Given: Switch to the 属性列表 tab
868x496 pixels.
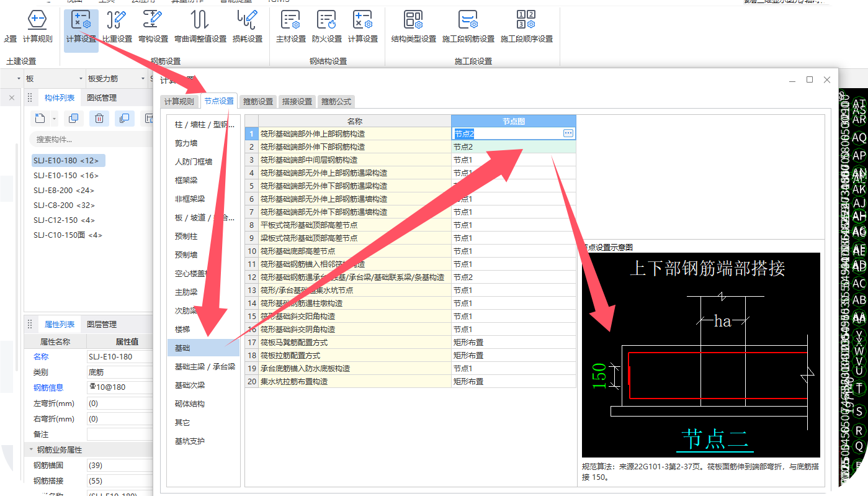Looking at the screenshot, I should tap(60, 325).
